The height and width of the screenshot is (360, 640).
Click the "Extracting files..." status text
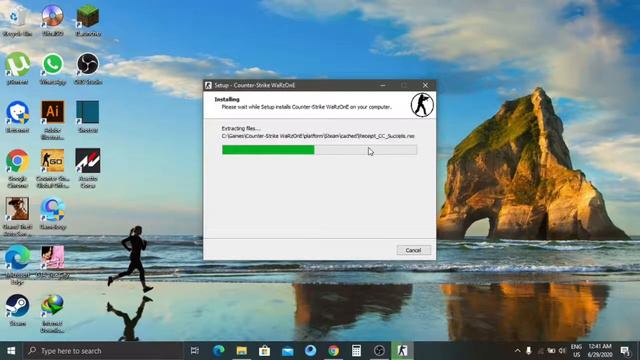click(241, 128)
